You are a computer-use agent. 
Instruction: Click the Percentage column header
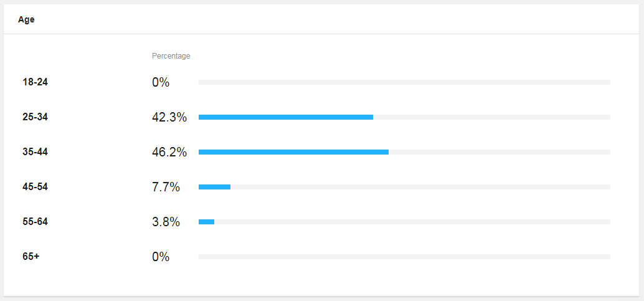click(171, 56)
